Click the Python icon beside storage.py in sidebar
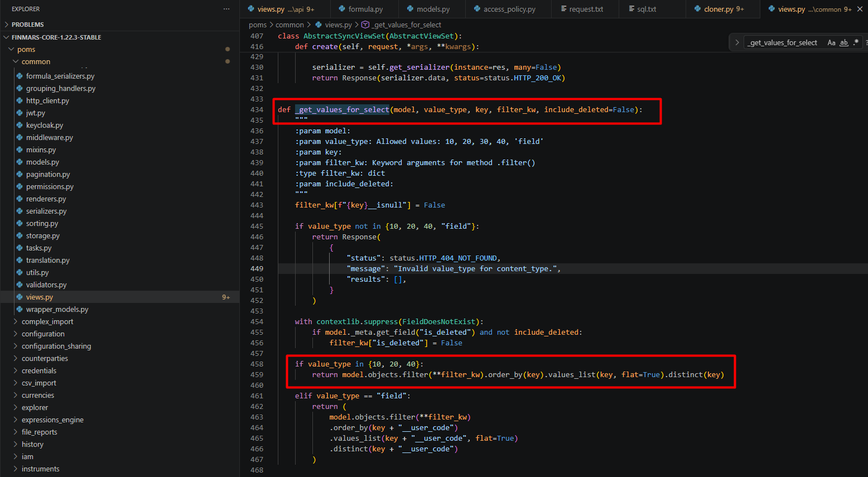 tap(20, 235)
